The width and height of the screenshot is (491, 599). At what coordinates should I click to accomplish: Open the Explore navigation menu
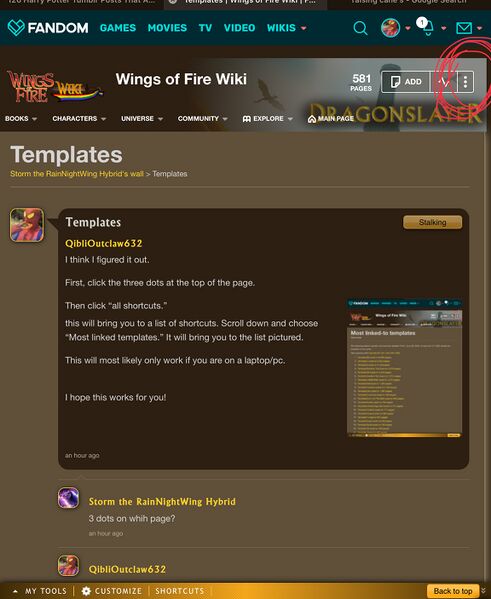tap(267, 119)
